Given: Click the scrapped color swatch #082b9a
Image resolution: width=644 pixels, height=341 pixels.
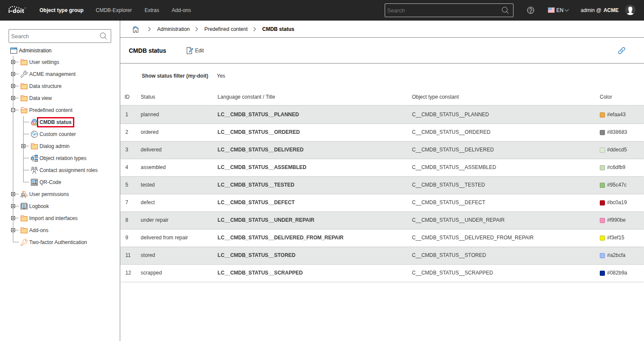Looking at the screenshot, I should (602, 273).
